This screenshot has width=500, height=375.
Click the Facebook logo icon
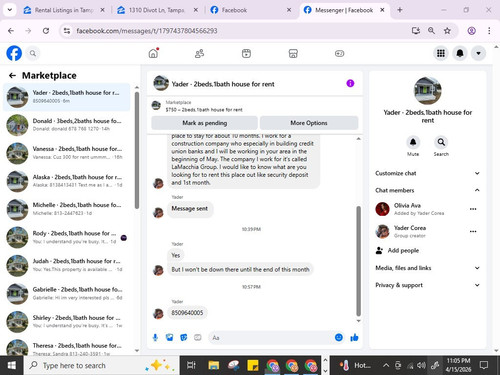(x=14, y=53)
